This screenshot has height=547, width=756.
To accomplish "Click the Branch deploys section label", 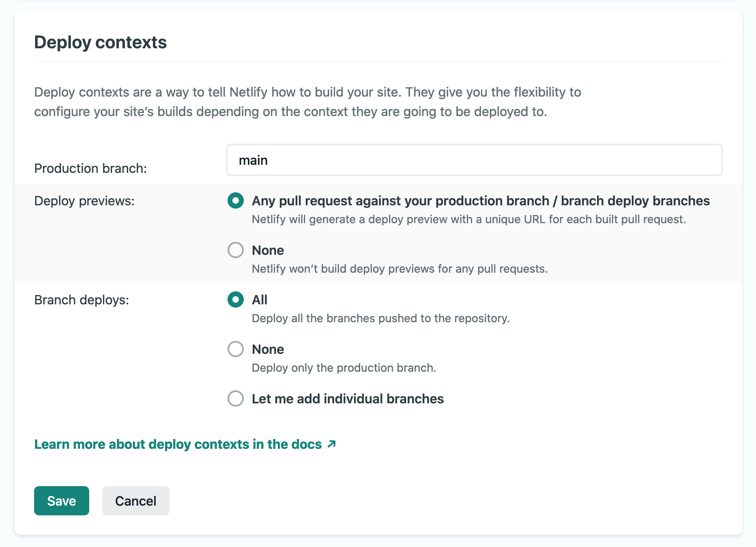I will point(82,300).
